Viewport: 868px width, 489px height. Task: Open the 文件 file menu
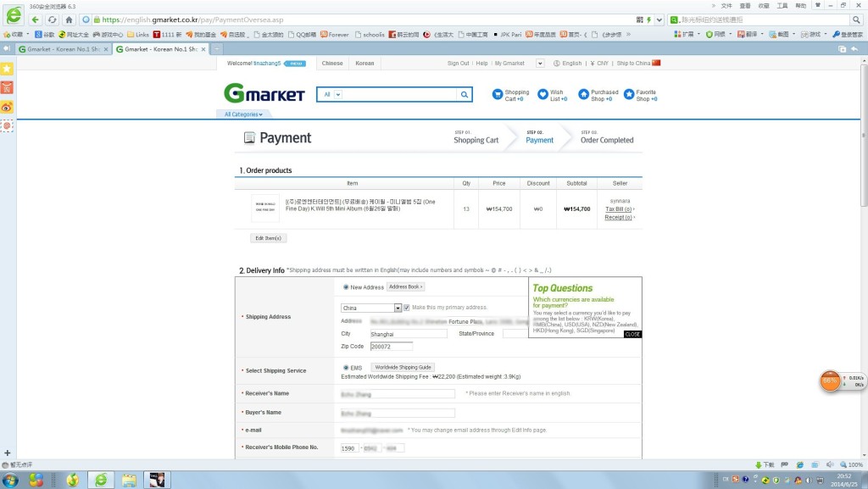pos(726,6)
